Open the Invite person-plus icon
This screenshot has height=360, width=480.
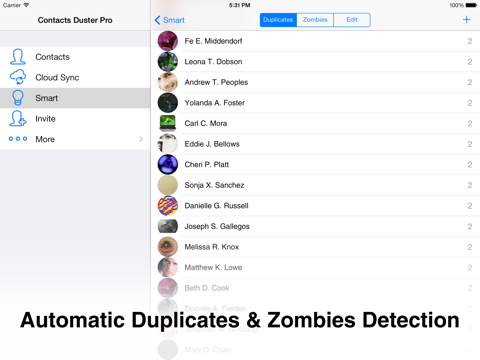(18, 119)
